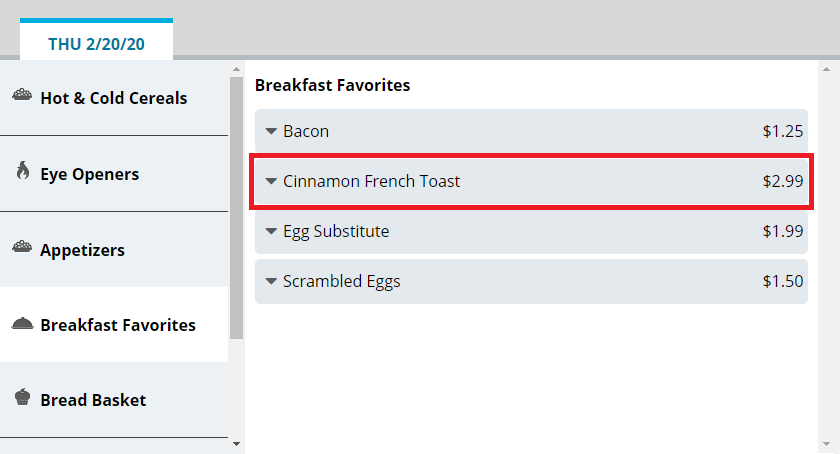Expand the Bacon item arrow
Screen dimensions: 840x454
[271, 131]
